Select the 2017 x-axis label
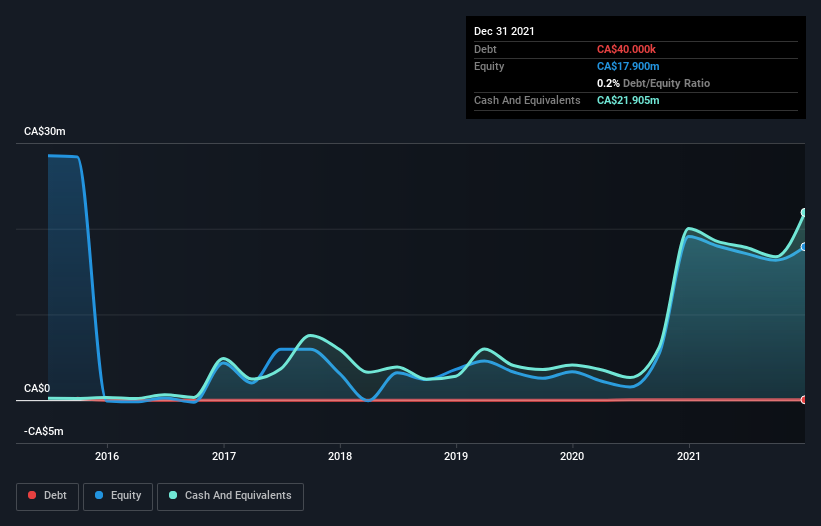821x526 pixels. click(224, 456)
